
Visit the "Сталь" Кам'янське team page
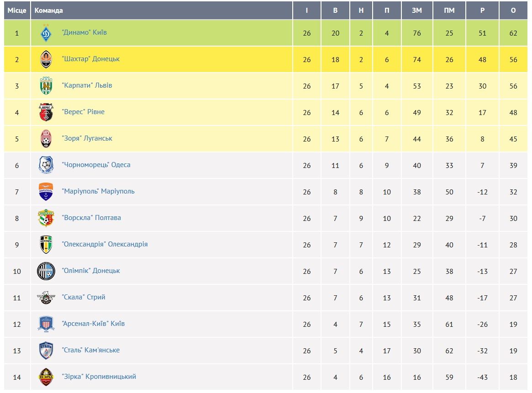pyautogui.click(x=90, y=350)
